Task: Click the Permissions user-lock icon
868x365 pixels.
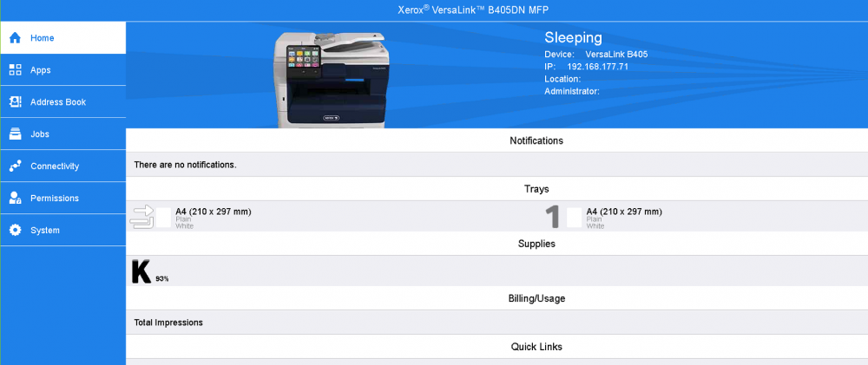Action: (15, 199)
